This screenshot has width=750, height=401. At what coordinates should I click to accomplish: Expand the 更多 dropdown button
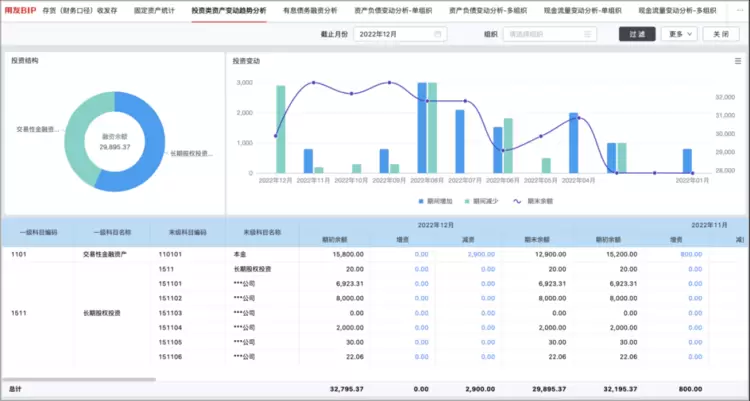pyautogui.click(x=681, y=34)
